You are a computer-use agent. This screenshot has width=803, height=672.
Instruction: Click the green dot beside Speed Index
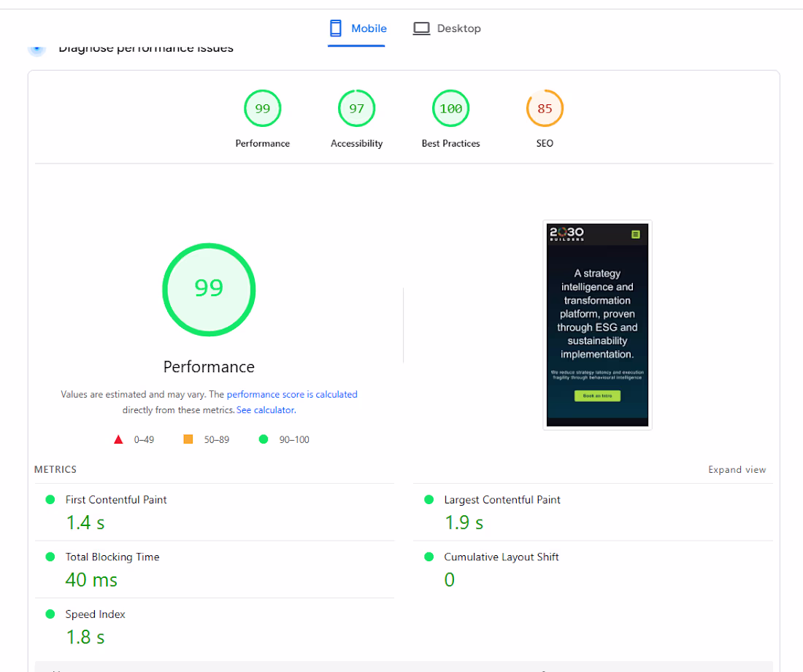pos(50,614)
